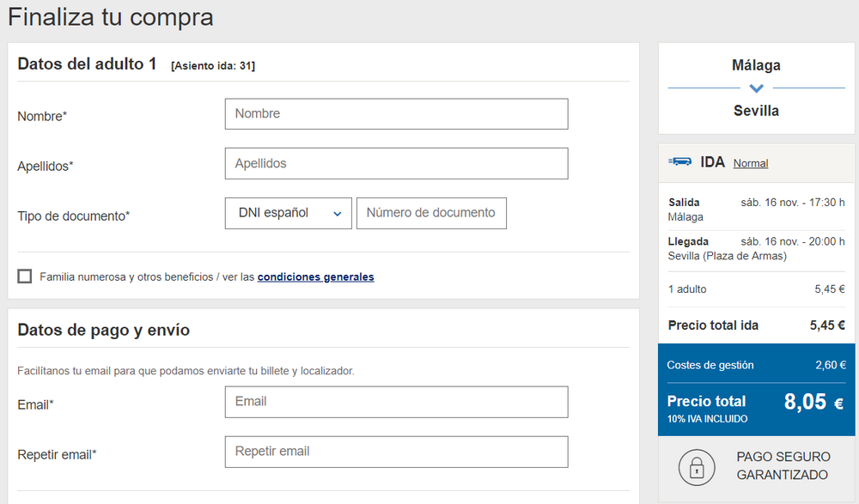Click the Costes de gestión row
Viewport: 859px width, 504px height.
click(x=756, y=365)
